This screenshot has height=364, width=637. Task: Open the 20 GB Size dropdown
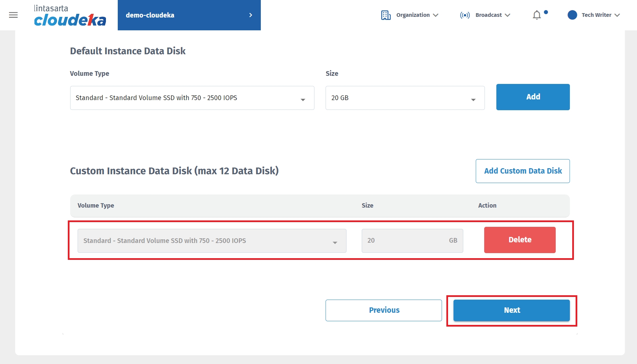[405, 98]
